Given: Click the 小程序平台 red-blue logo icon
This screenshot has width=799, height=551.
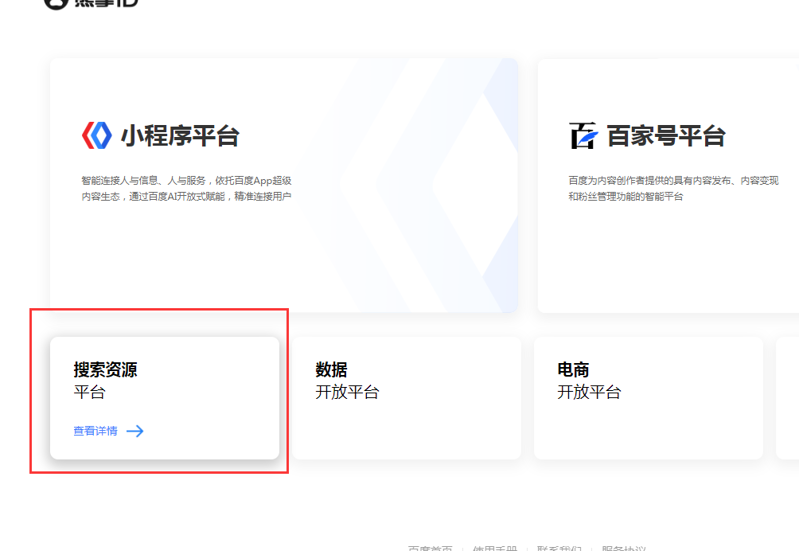Looking at the screenshot, I should tap(97, 135).
